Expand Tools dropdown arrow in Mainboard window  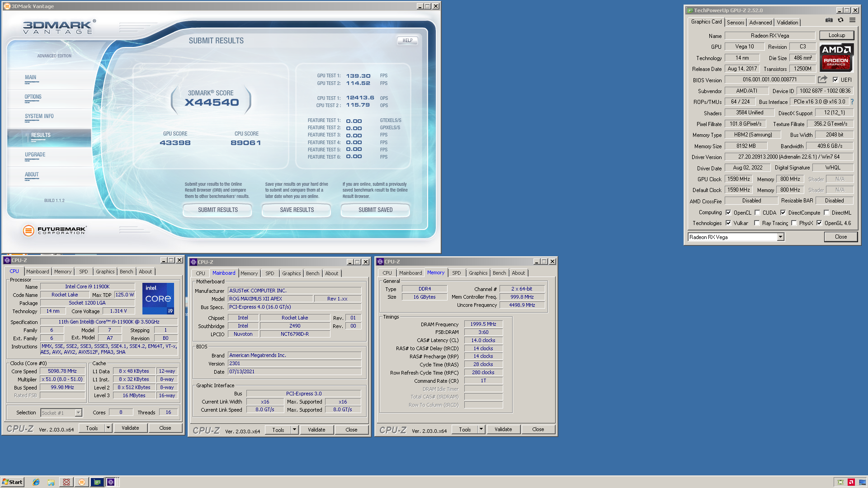coord(294,430)
